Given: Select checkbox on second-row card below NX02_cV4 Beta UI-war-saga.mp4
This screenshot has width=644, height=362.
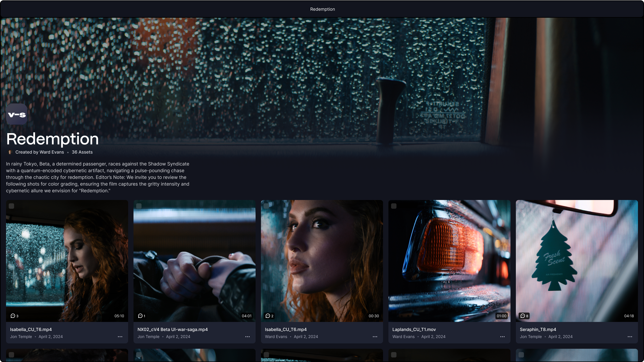Looking at the screenshot, I should click(x=139, y=355).
